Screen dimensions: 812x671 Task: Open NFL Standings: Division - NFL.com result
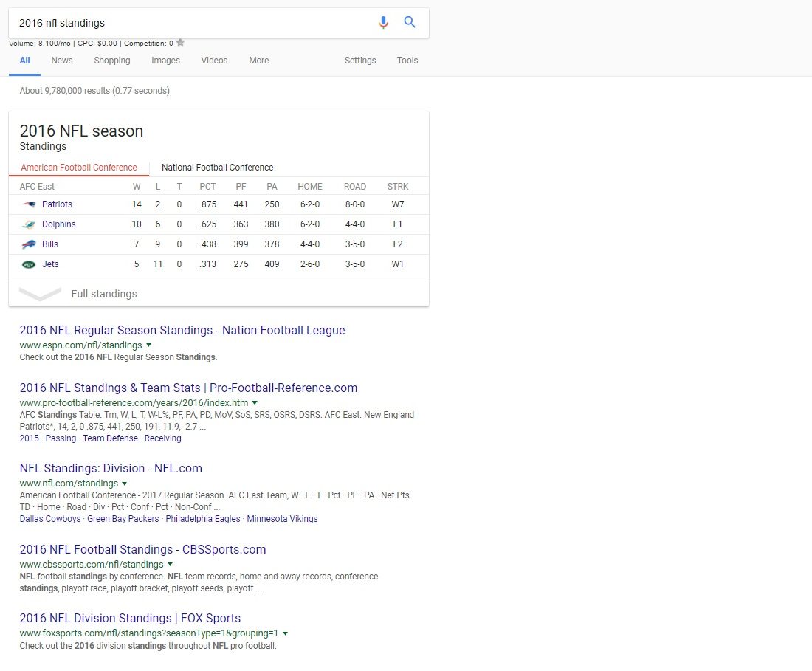click(x=111, y=468)
